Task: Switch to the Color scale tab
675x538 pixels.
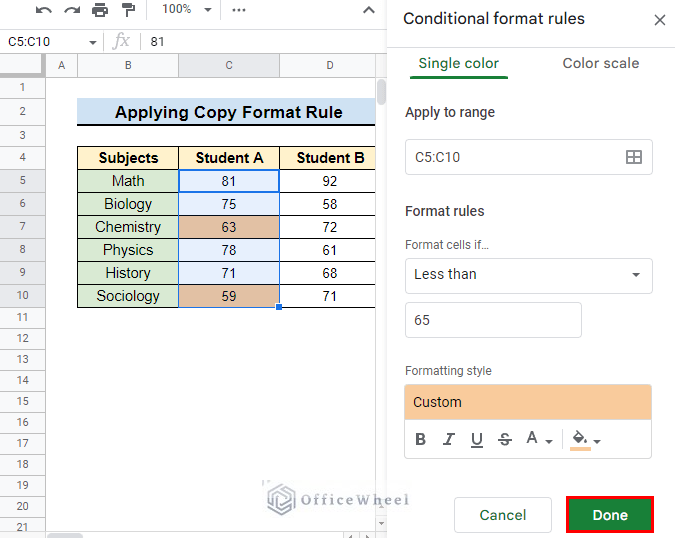Action: [600, 63]
